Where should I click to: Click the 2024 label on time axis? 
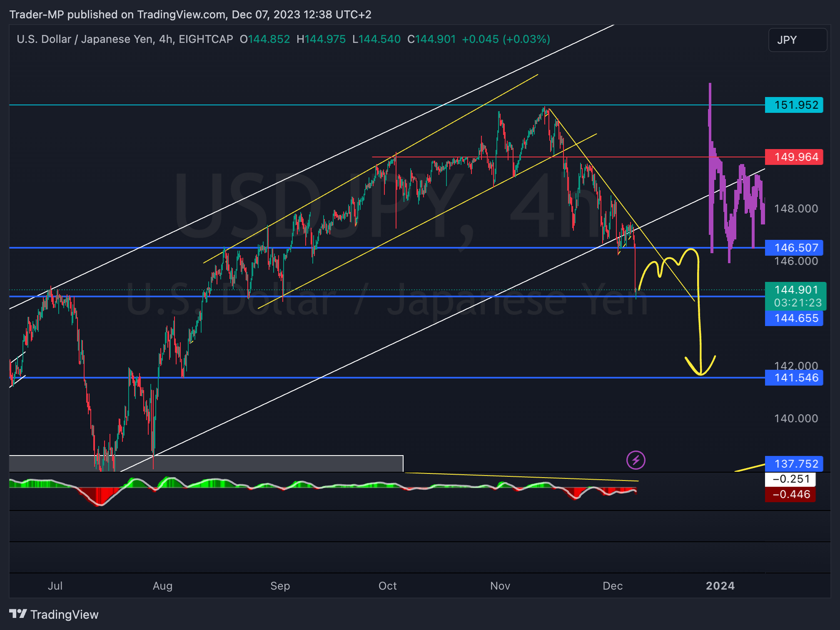coord(720,586)
